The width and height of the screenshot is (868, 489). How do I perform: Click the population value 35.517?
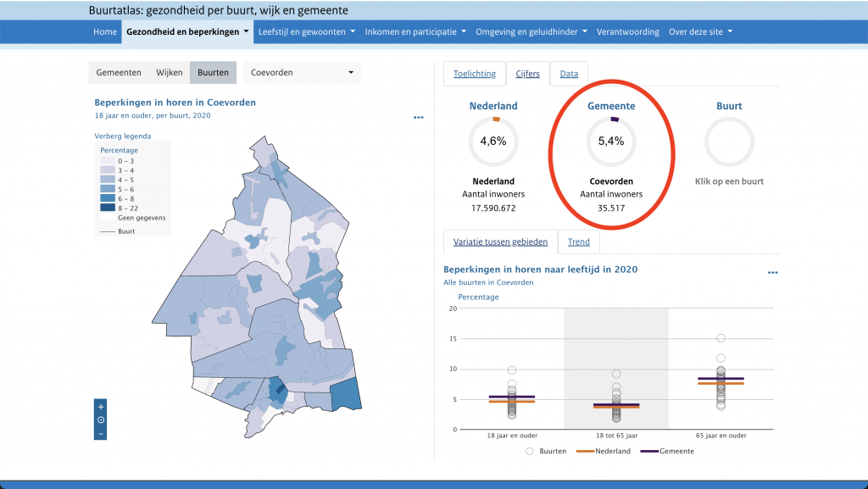coord(611,208)
